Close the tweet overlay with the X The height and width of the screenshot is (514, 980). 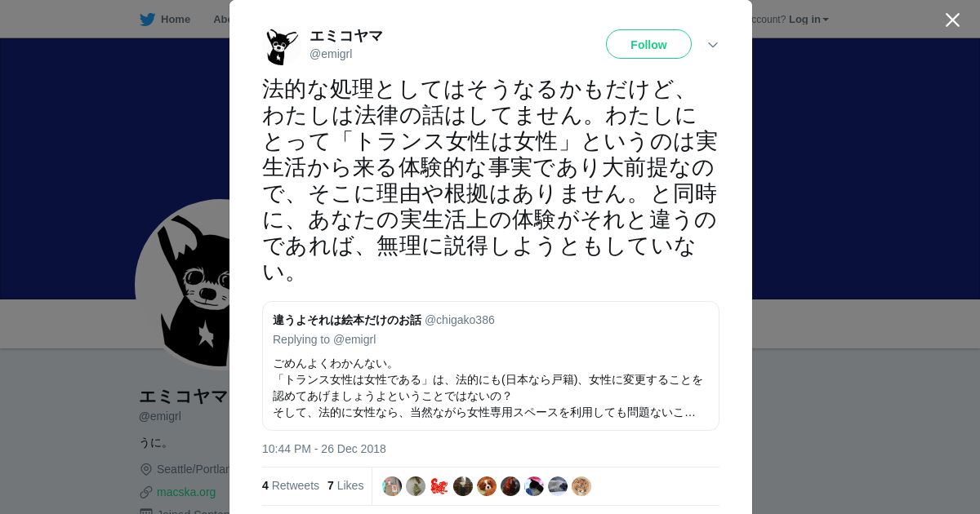[952, 20]
